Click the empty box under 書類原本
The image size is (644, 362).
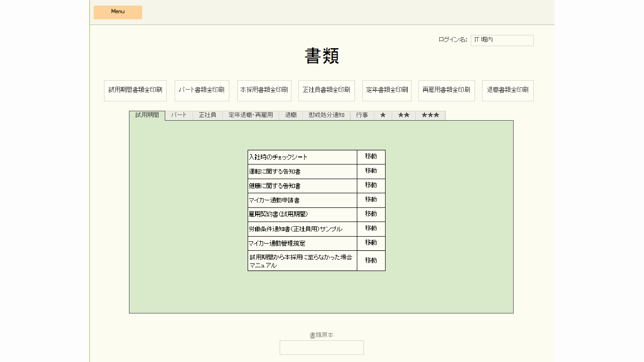322,347
